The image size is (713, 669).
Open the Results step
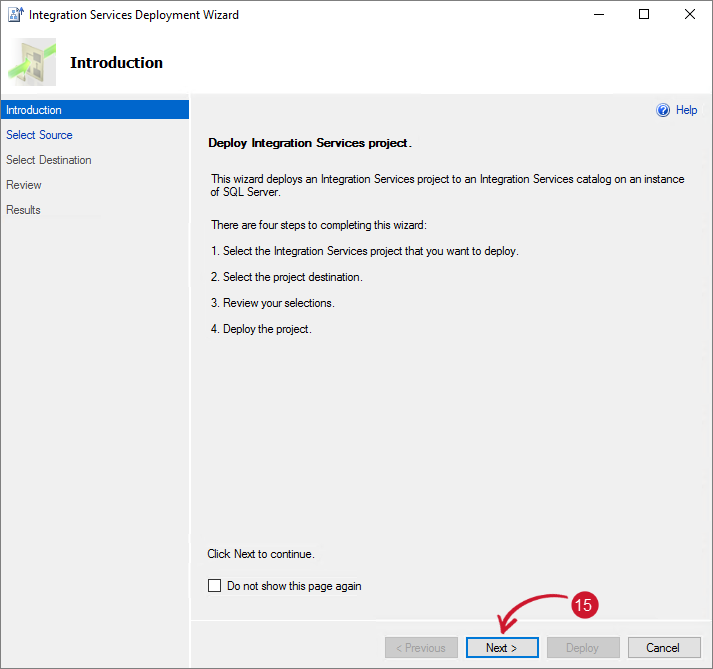click(23, 210)
